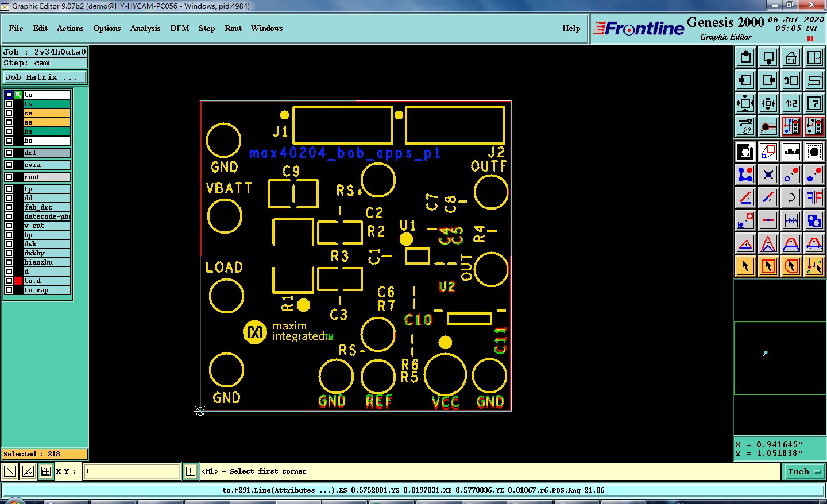
Task: Open the Rout menu
Action: (233, 28)
